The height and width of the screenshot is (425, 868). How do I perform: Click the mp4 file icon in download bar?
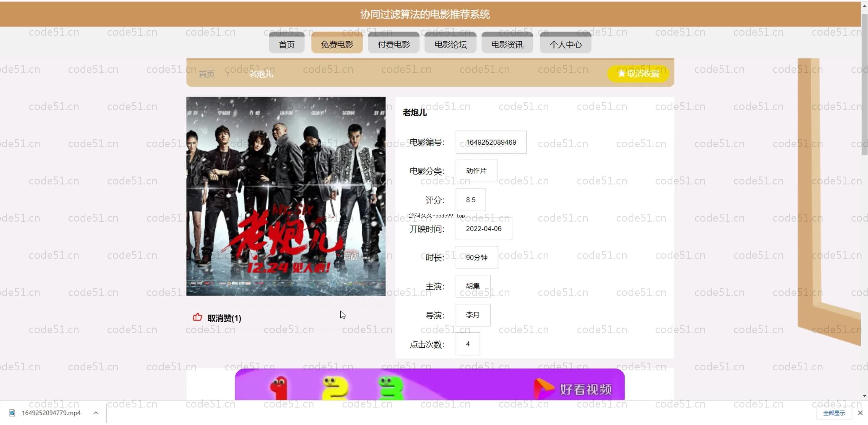point(12,413)
